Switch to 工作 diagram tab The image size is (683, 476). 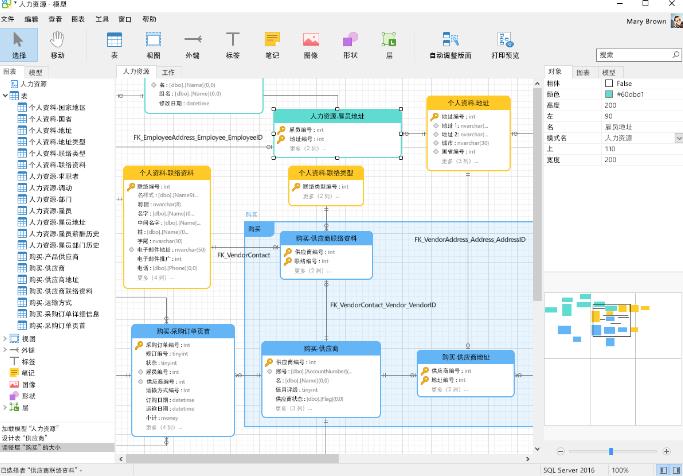pos(168,72)
